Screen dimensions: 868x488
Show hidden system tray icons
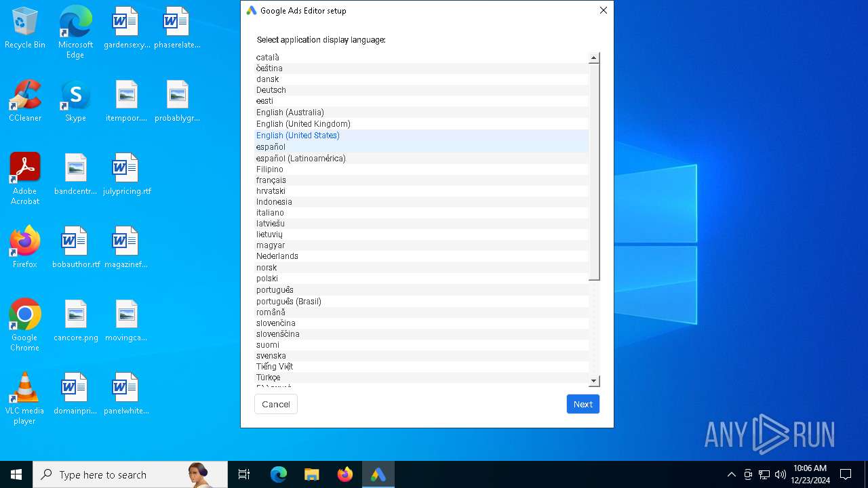point(731,474)
